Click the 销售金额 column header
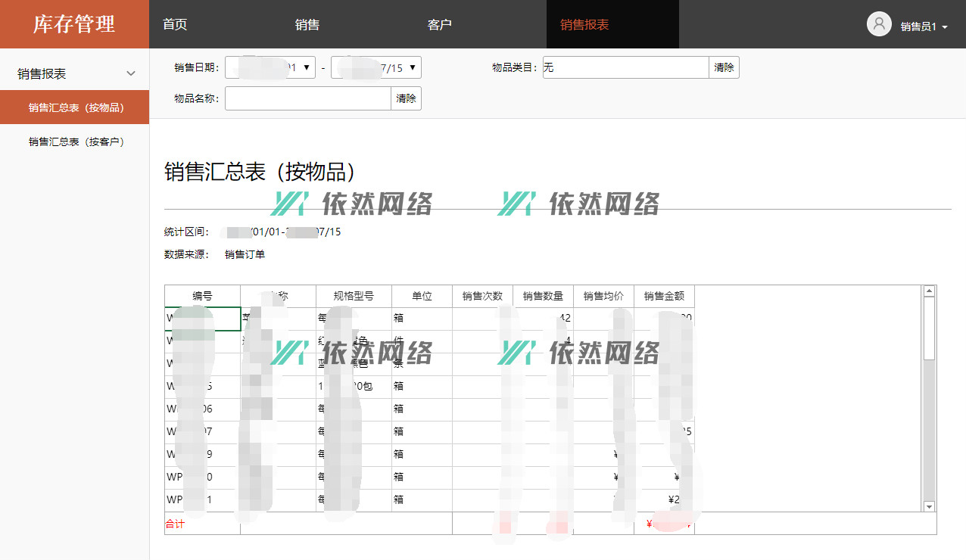Image resolution: width=966 pixels, height=560 pixels. (664, 296)
